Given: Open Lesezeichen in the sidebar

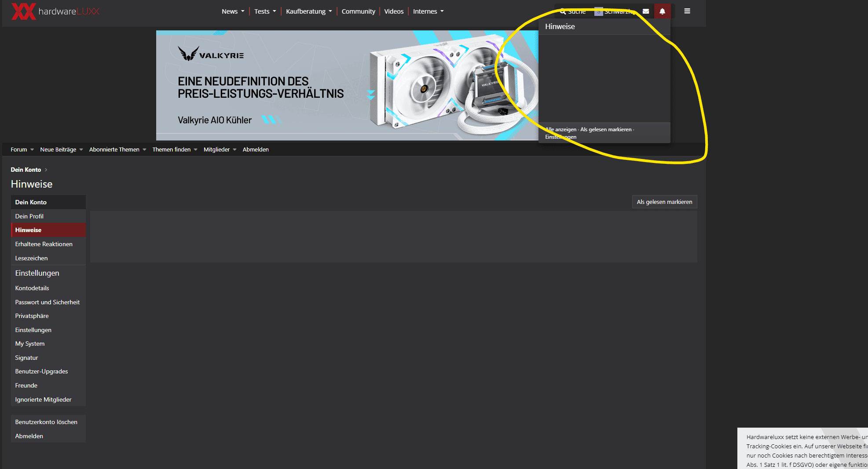Looking at the screenshot, I should pyautogui.click(x=48, y=258).
